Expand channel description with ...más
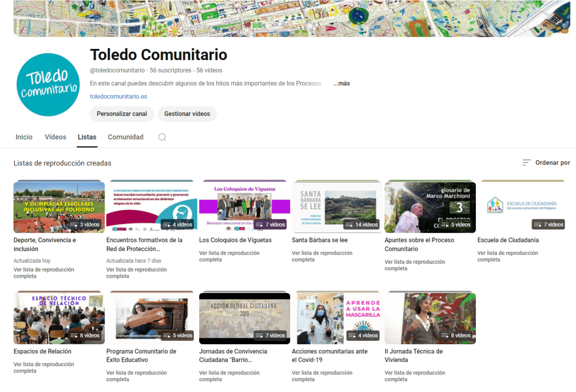Viewport: 576px width, 392px height. tap(341, 83)
